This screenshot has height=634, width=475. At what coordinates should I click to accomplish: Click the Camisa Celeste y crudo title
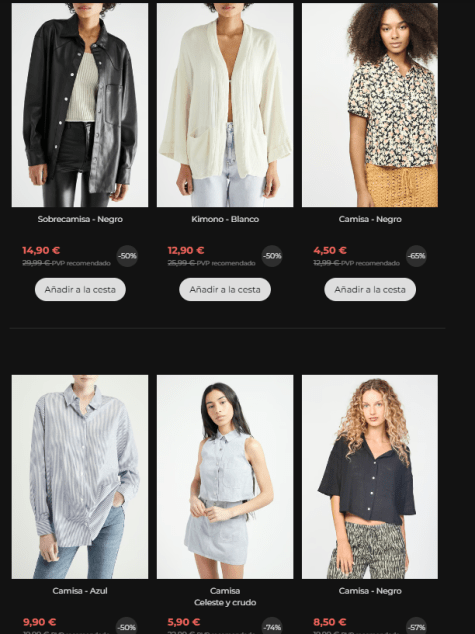(x=225, y=597)
